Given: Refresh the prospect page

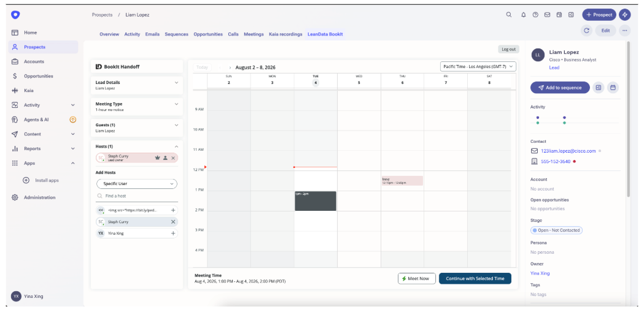Looking at the screenshot, I should point(586,30).
